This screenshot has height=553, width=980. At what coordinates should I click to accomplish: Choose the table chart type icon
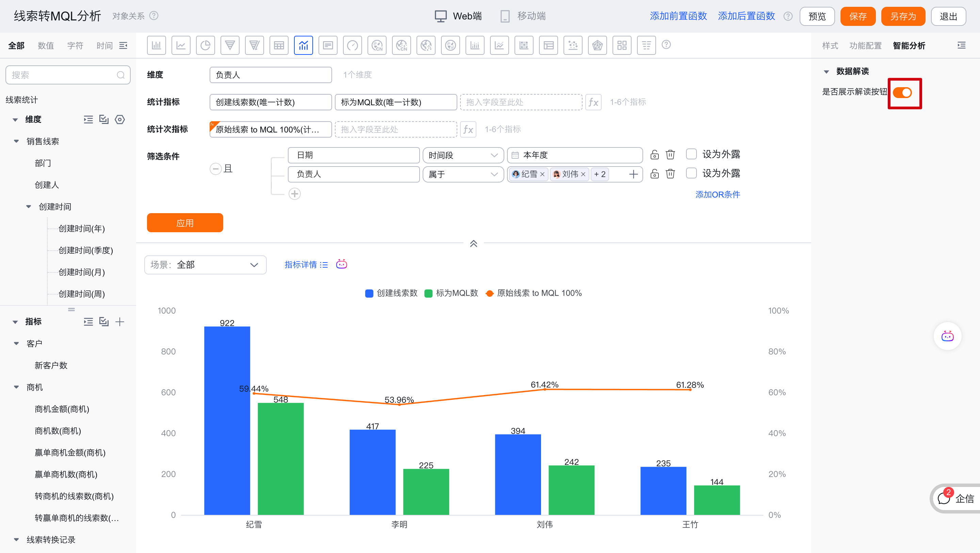(x=279, y=45)
